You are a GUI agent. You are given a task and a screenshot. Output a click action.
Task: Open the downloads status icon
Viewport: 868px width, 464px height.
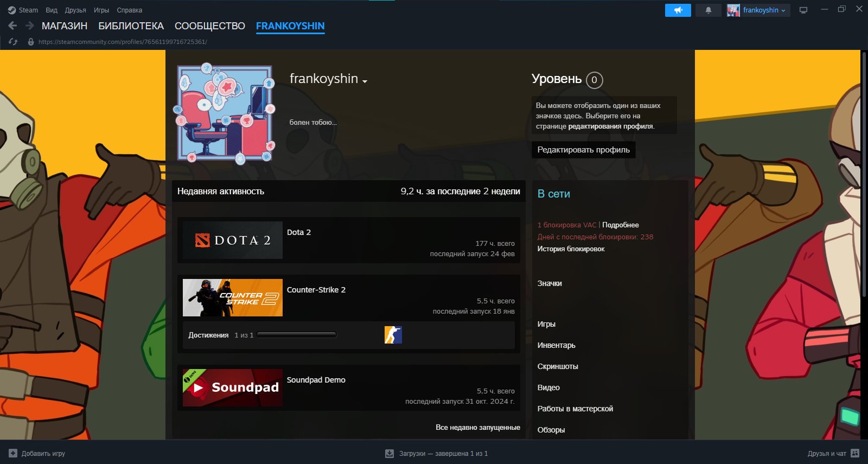pos(389,453)
